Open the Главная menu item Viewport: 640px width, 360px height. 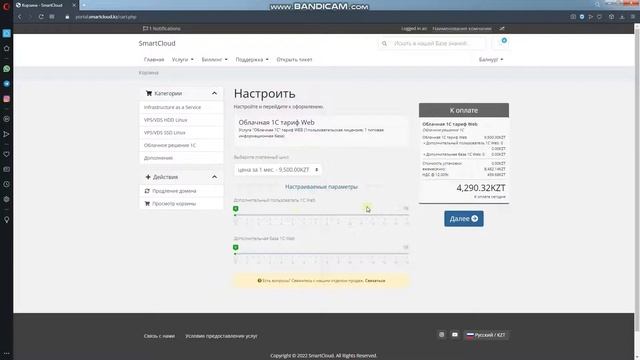pyautogui.click(x=154, y=60)
